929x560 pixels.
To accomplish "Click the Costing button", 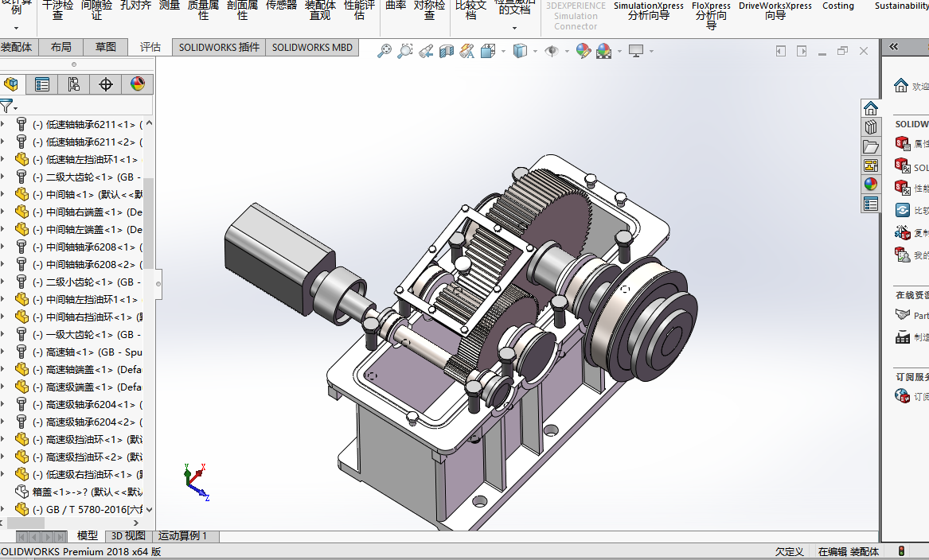I will [x=837, y=6].
